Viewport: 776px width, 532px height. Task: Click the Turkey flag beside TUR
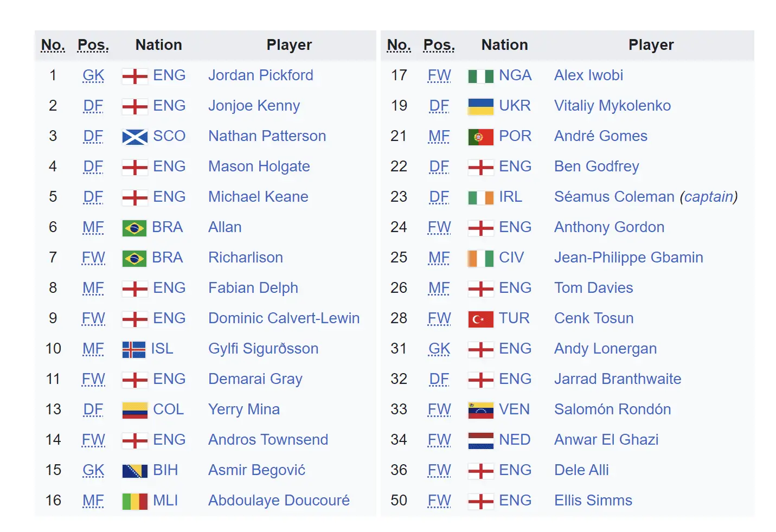(480, 319)
